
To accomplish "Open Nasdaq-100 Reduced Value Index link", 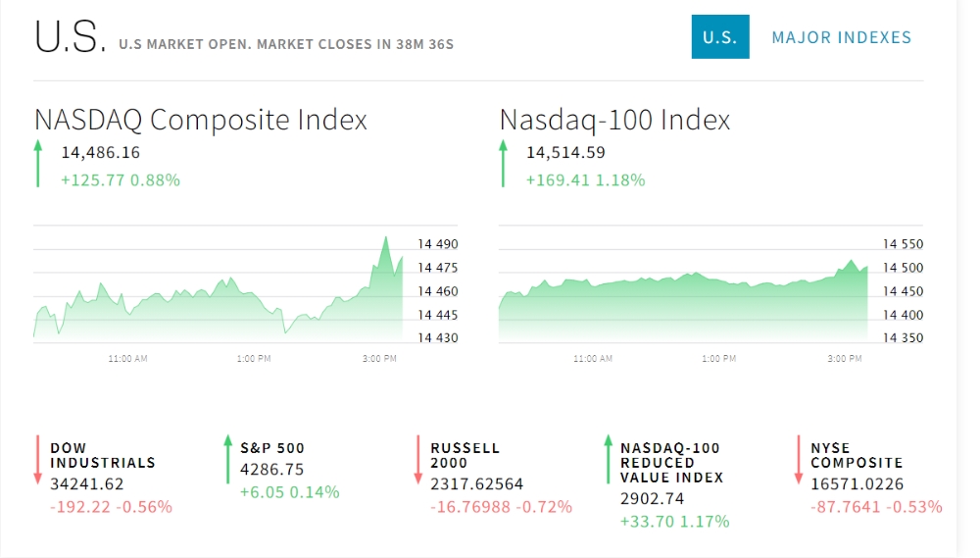I will [x=670, y=462].
